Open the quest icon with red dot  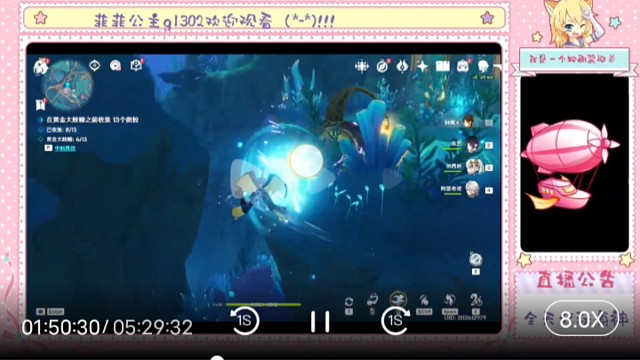click(x=136, y=65)
